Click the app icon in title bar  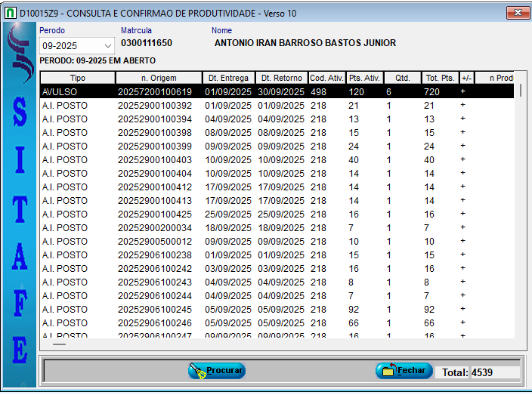[11, 14]
